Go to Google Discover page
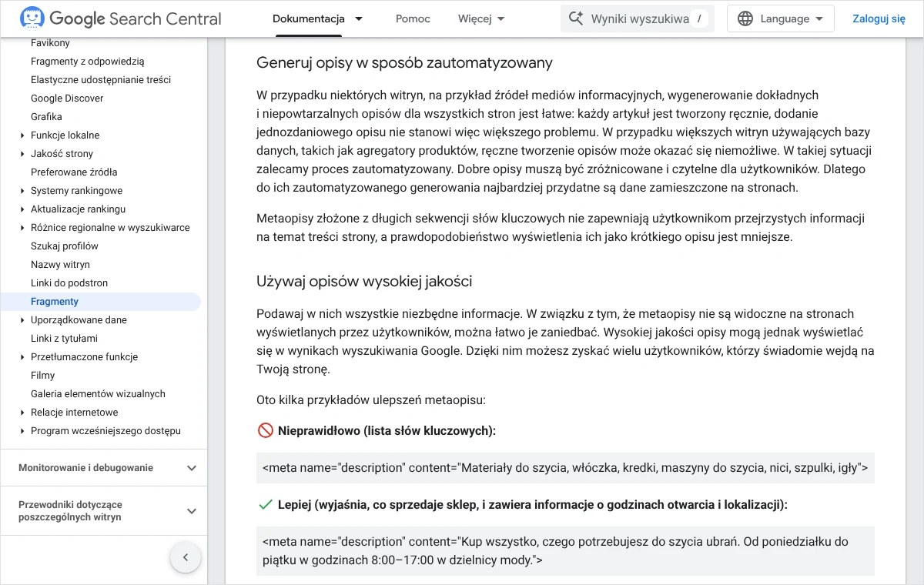924x585 pixels. [x=67, y=99]
